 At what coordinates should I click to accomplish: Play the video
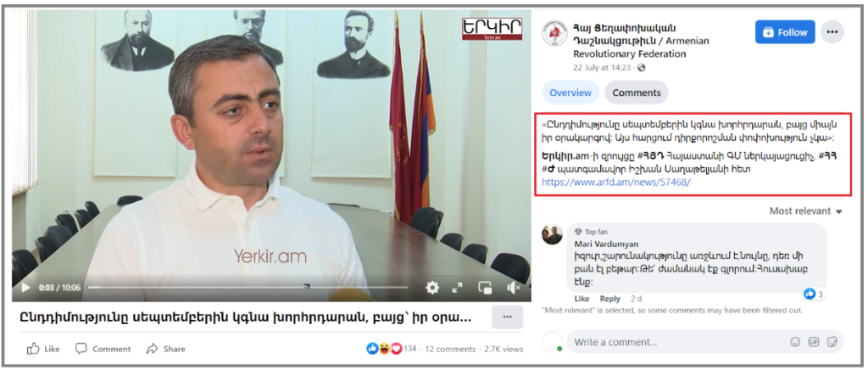coord(25,288)
